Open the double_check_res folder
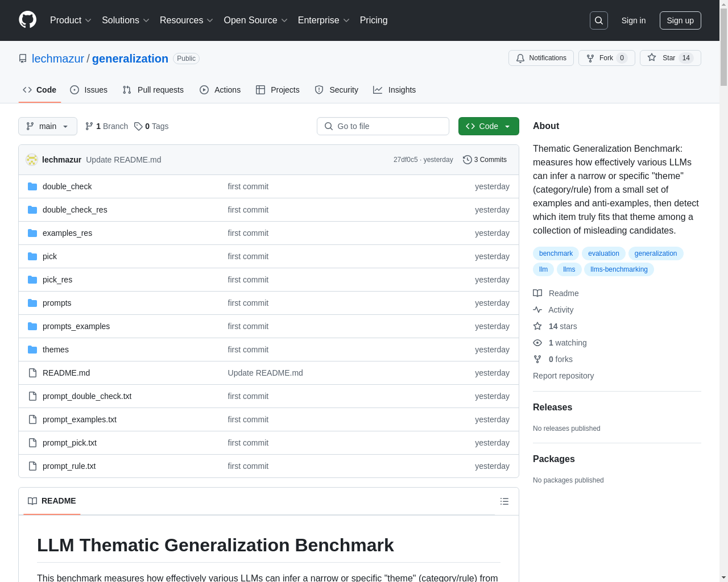This screenshot has width=728, height=582. (x=75, y=210)
